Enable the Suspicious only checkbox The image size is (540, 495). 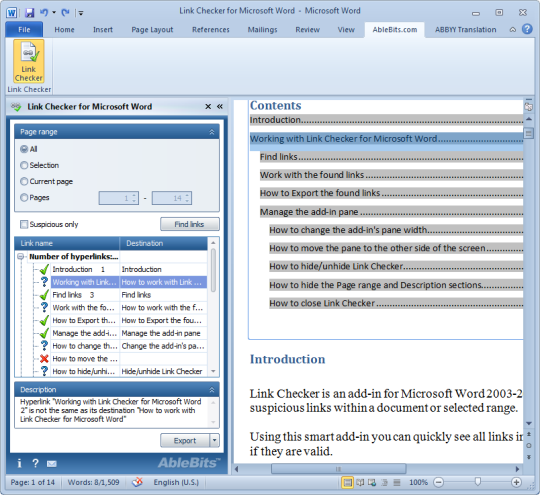click(24, 224)
